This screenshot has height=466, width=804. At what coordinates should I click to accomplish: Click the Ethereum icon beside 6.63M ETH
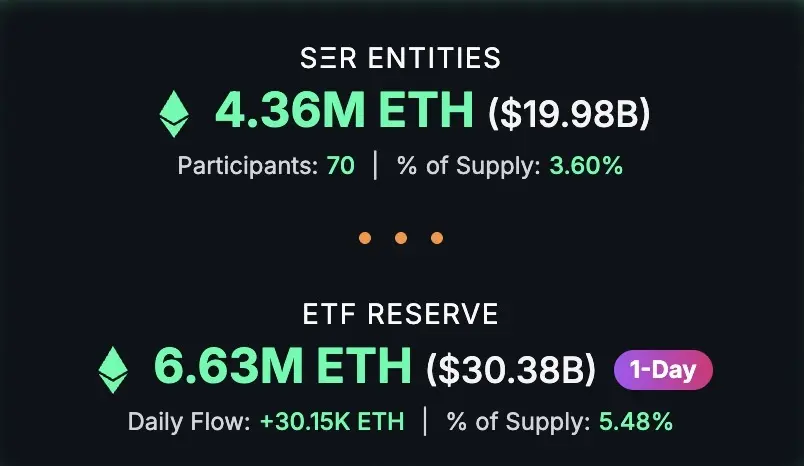[113, 370]
